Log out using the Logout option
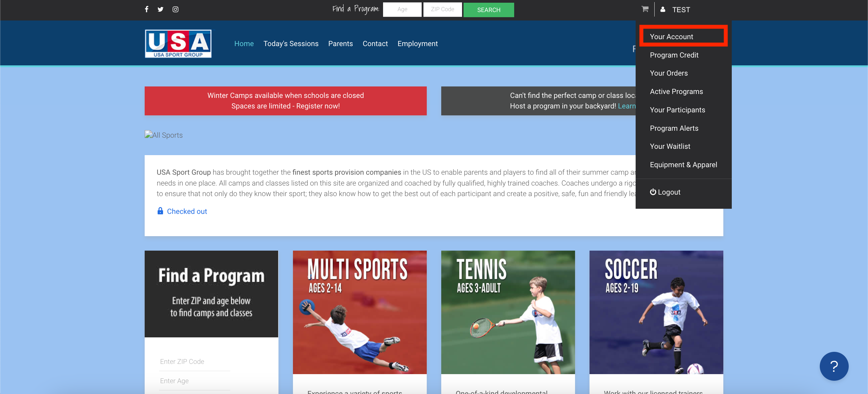The height and width of the screenshot is (394, 868). coord(665,192)
